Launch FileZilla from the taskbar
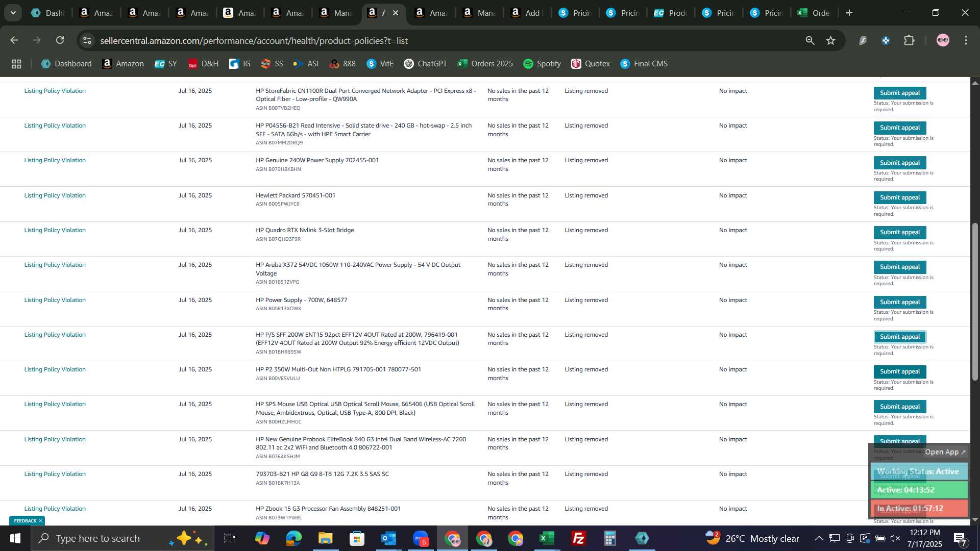The width and height of the screenshot is (980, 551). (578, 538)
